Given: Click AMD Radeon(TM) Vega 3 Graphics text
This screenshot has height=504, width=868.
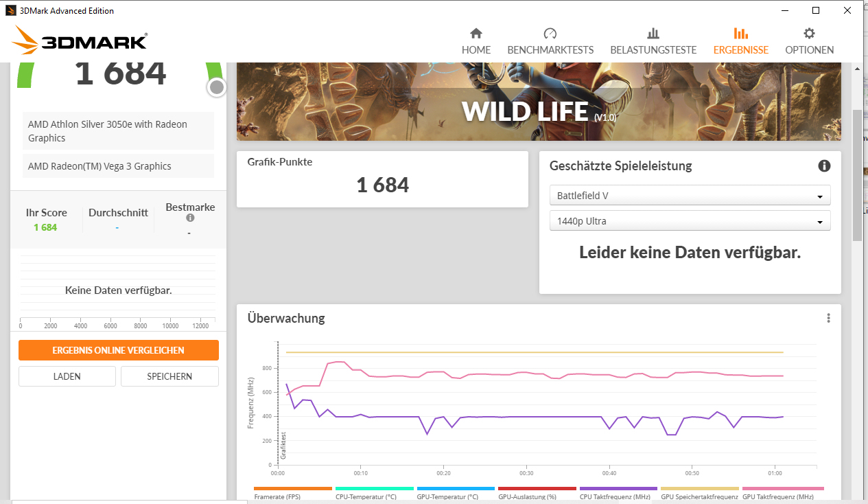Looking at the screenshot, I should [99, 166].
